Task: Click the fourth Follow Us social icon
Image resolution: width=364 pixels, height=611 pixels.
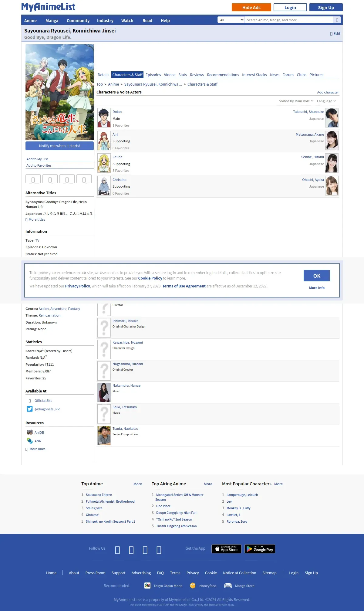Action: [159, 550]
